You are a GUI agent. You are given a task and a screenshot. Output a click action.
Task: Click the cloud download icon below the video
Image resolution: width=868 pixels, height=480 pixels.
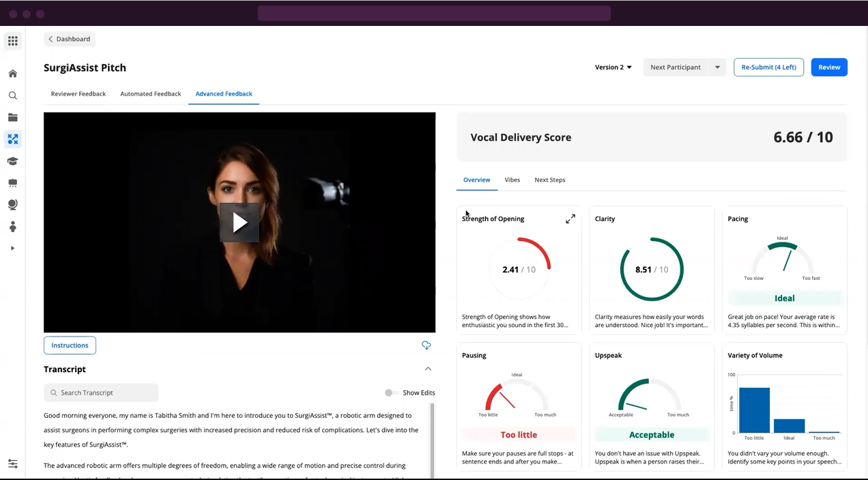pyautogui.click(x=426, y=345)
